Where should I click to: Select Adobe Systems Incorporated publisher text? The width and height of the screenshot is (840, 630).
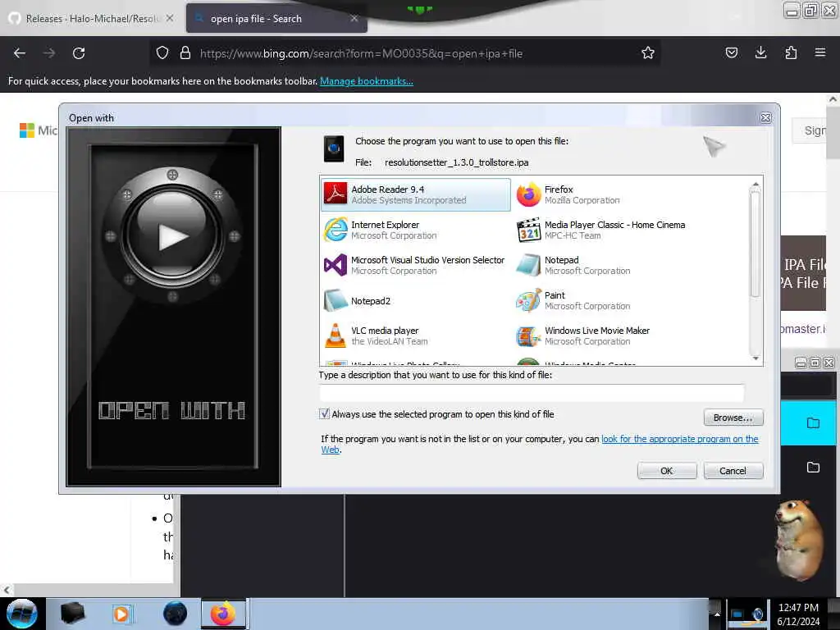[x=409, y=200]
